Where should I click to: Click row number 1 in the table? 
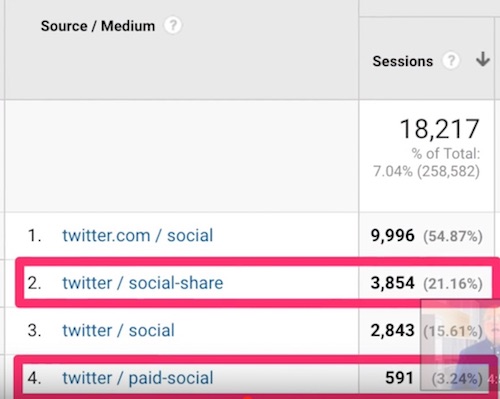(x=34, y=236)
